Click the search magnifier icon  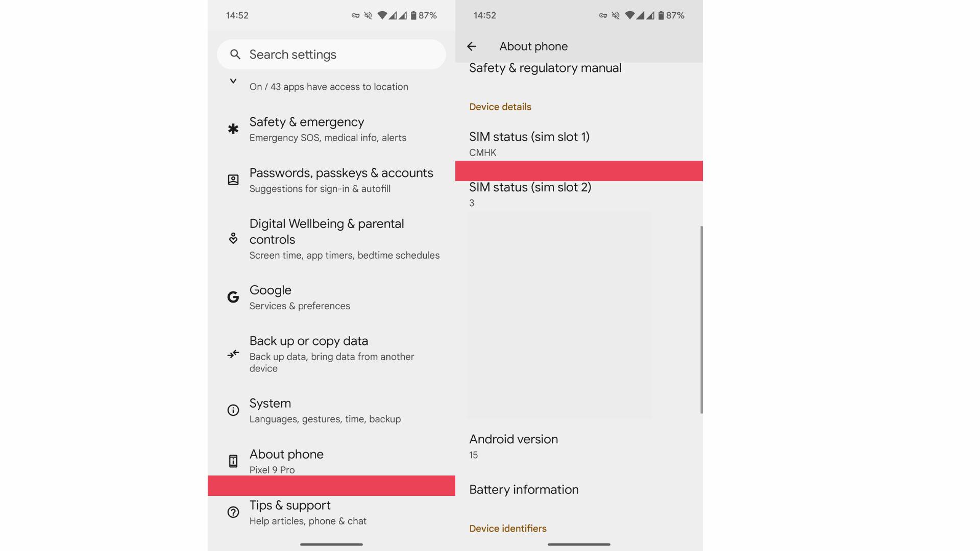(235, 55)
